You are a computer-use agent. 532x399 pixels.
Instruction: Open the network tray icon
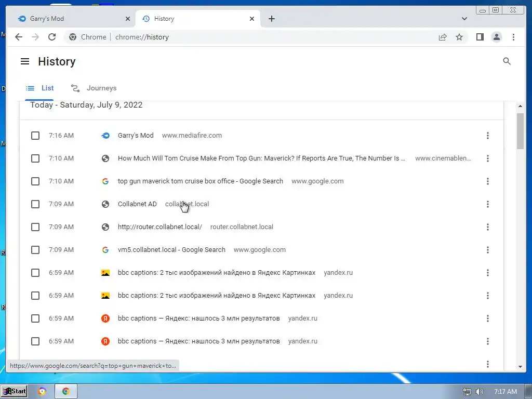(467, 392)
